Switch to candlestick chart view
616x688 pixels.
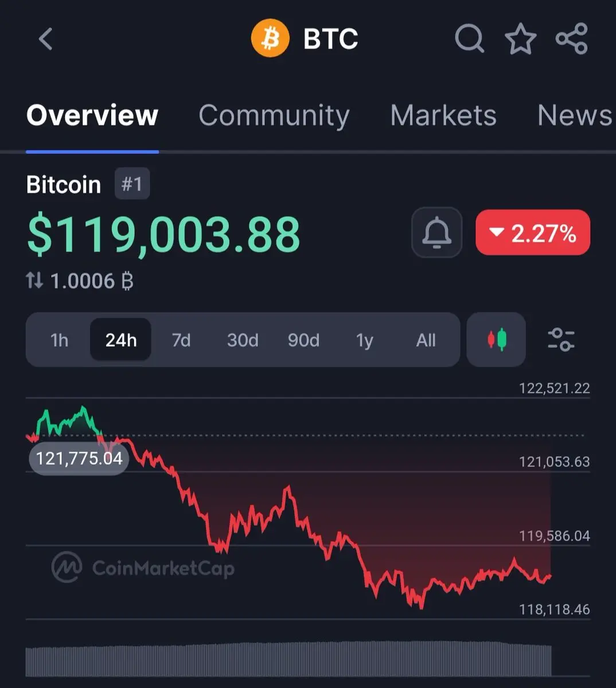[496, 339]
